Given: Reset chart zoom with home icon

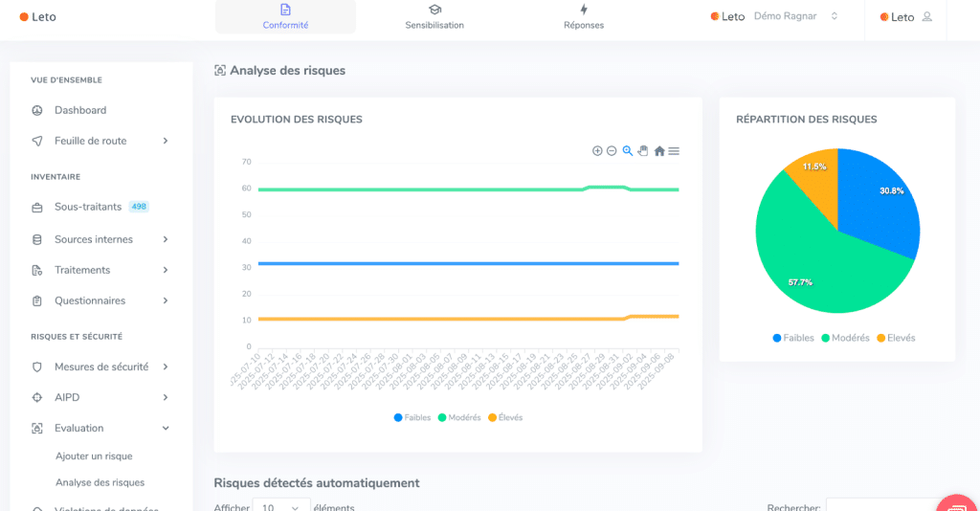Looking at the screenshot, I should coord(659,151).
